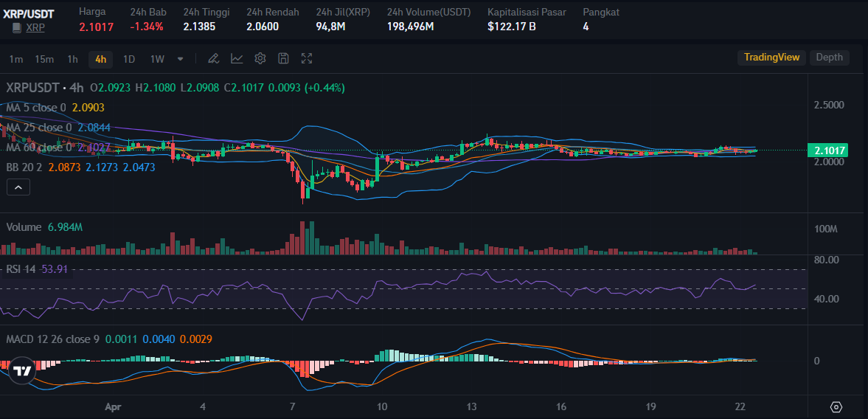Click the 10 date on time axis
This screenshot has width=868, height=419.
(x=381, y=406)
